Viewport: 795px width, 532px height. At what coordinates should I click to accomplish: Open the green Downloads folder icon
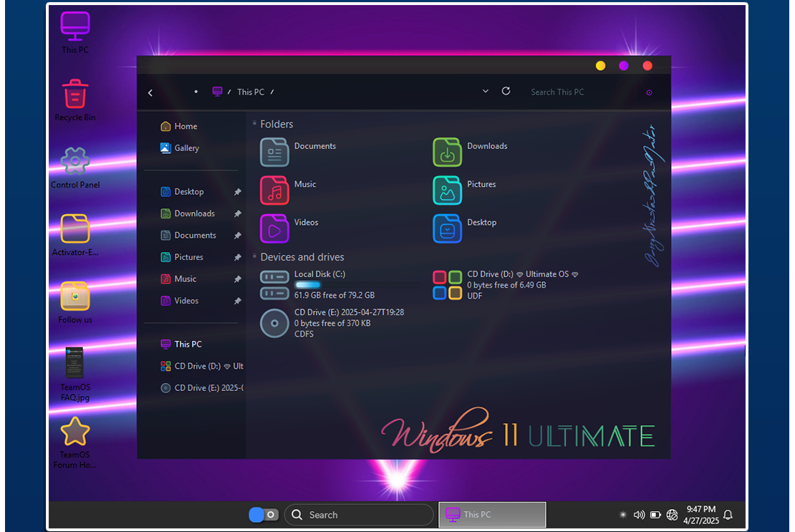[x=448, y=152]
